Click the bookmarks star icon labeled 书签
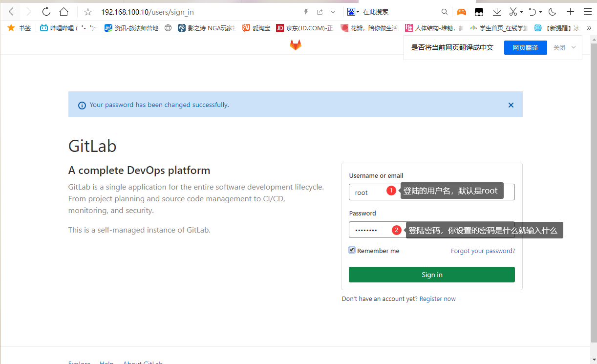597x364 pixels. pos(19,28)
